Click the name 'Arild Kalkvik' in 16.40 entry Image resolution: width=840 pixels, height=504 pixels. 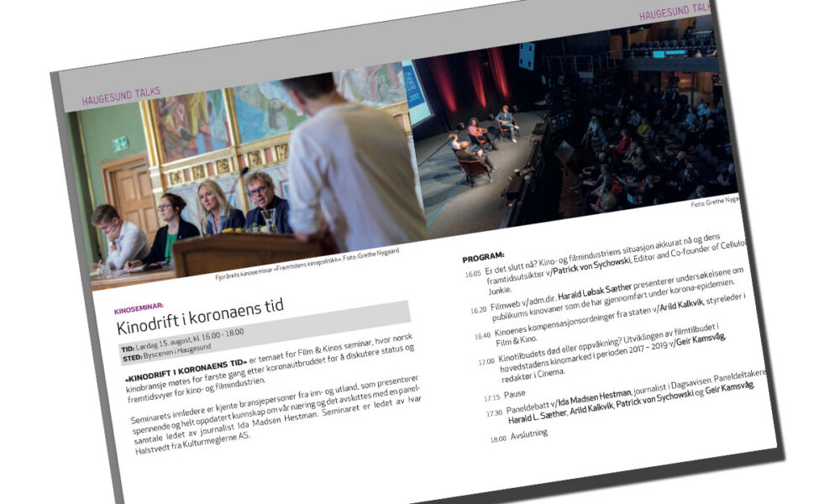(681, 305)
